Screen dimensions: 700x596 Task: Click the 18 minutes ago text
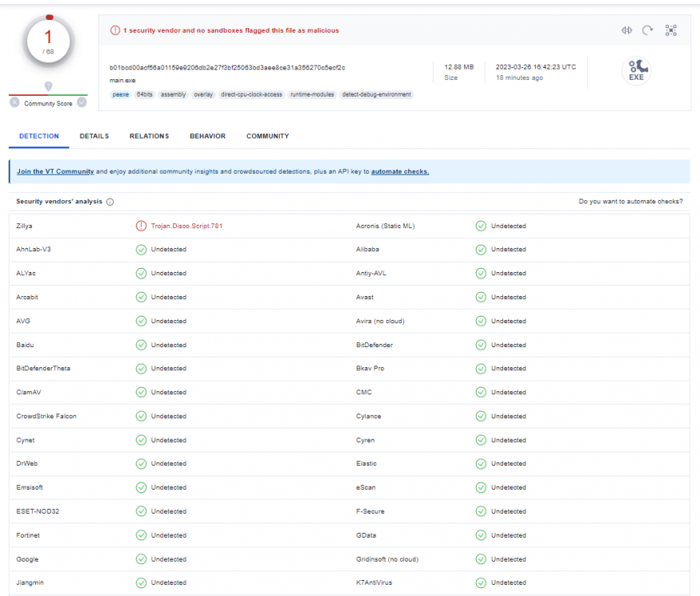coord(519,78)
